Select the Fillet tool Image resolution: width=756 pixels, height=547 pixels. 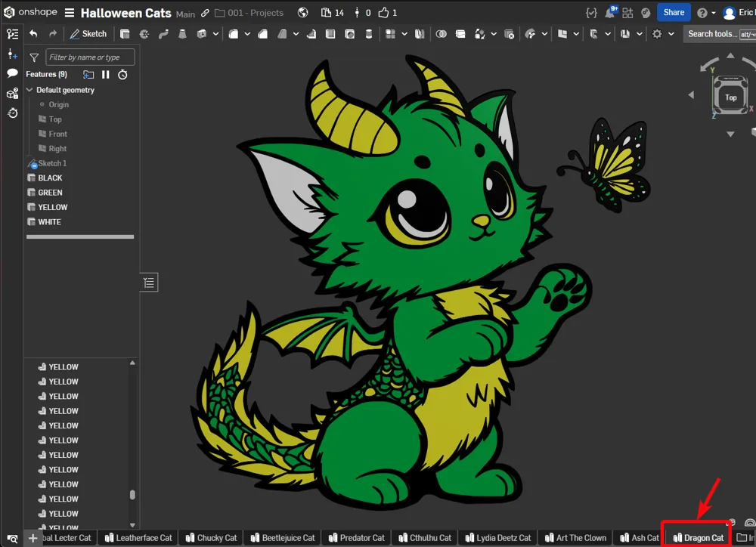[x=234, y=34]
